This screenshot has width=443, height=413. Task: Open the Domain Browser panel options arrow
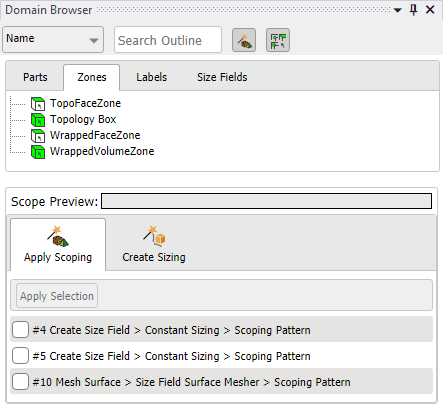pyautogui.click(x=397, y=10)
